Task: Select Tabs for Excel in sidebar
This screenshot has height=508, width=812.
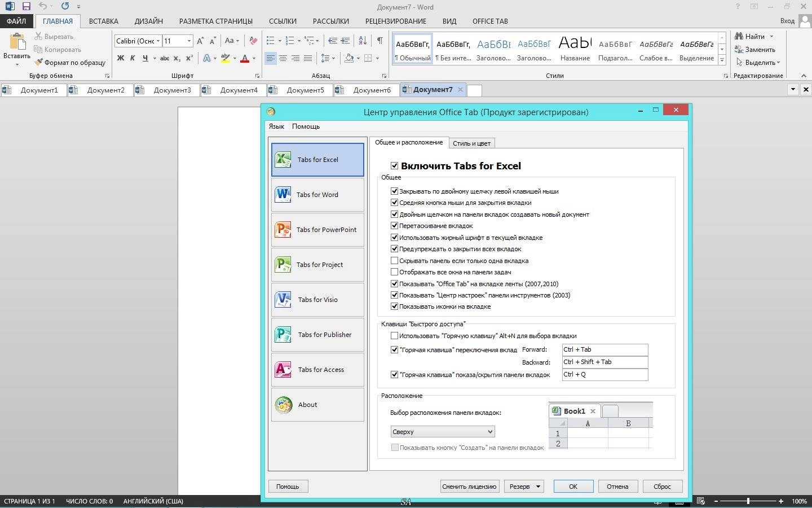Action: click(317, 160)
